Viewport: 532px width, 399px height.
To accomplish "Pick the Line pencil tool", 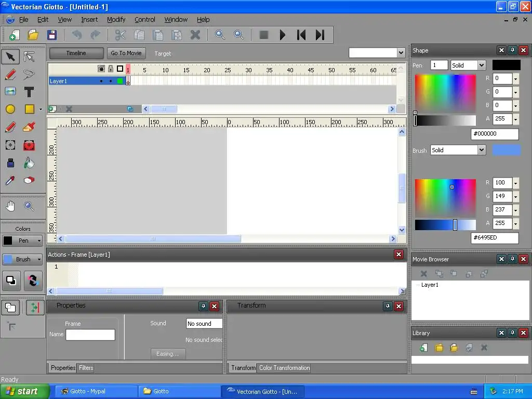I will tap(10, 74).
